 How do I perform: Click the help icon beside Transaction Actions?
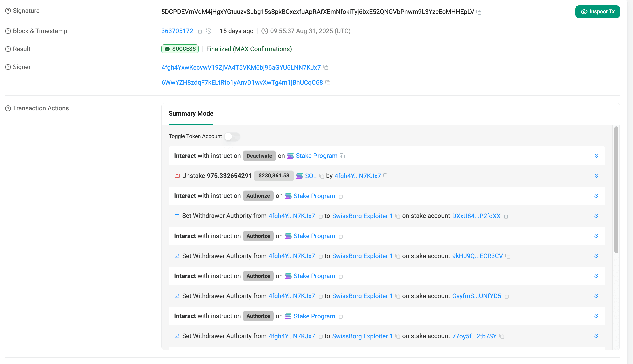(x=8, y=108)
